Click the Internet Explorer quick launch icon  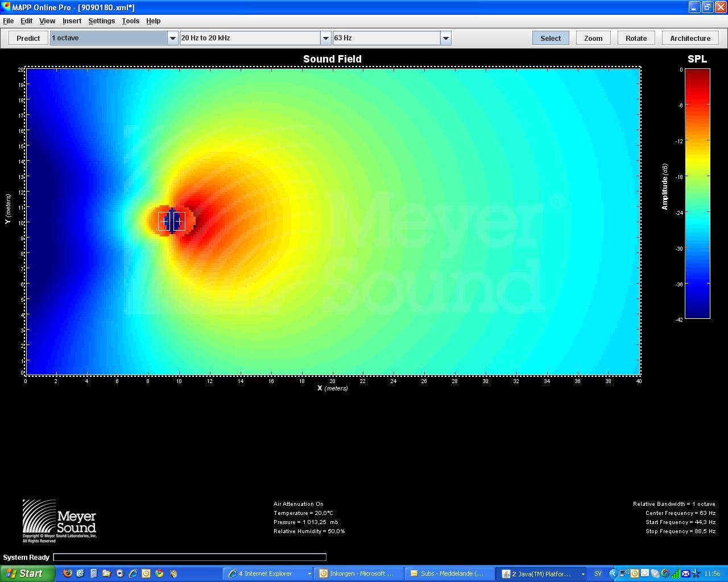pyautogui.click(x=133, y=573)
